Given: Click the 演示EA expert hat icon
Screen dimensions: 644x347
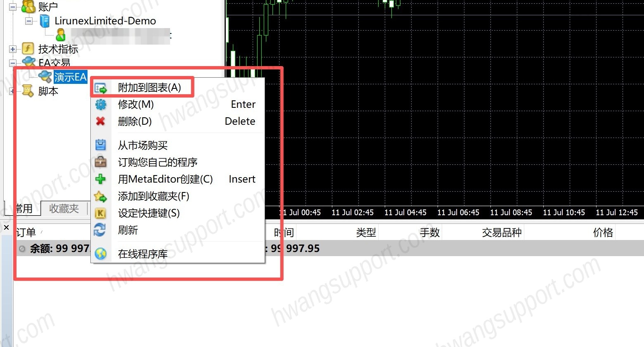Looking at the screenshot, I should (x=45, y=76).
